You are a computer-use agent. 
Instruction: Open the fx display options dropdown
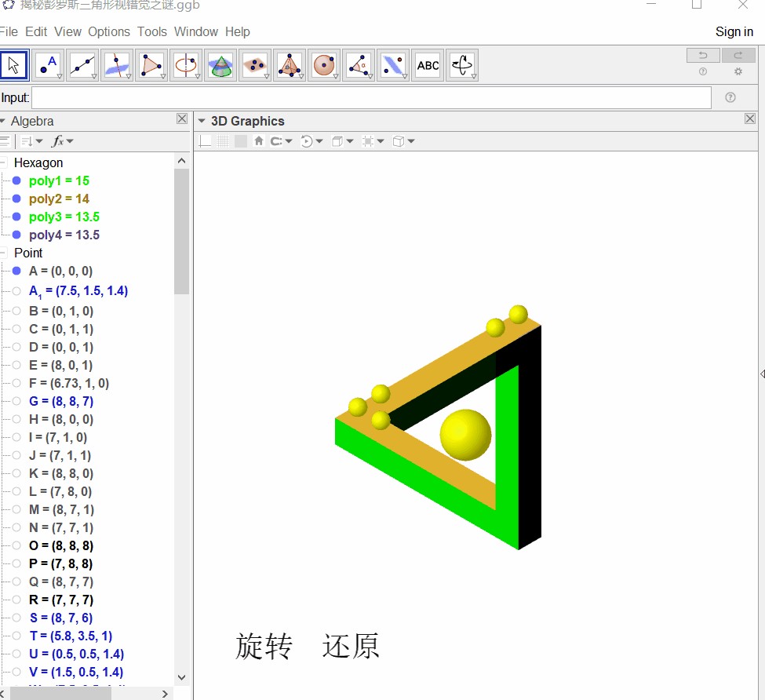pyautogui.click(x=62, y=141)
